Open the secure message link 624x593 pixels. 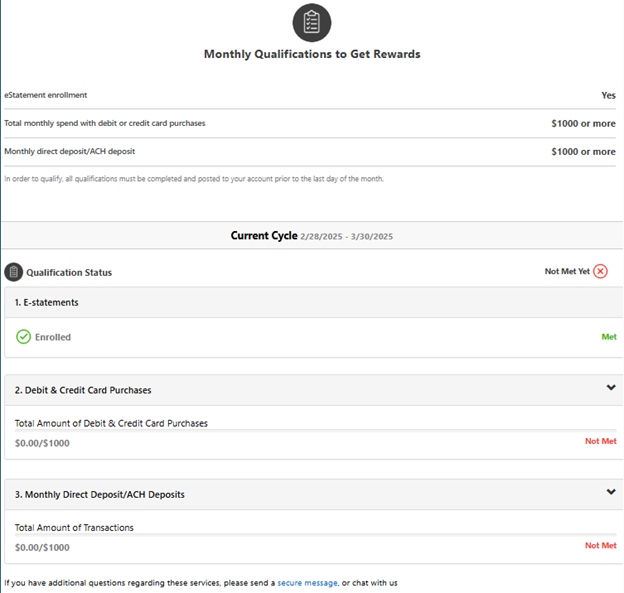(307, 582)
